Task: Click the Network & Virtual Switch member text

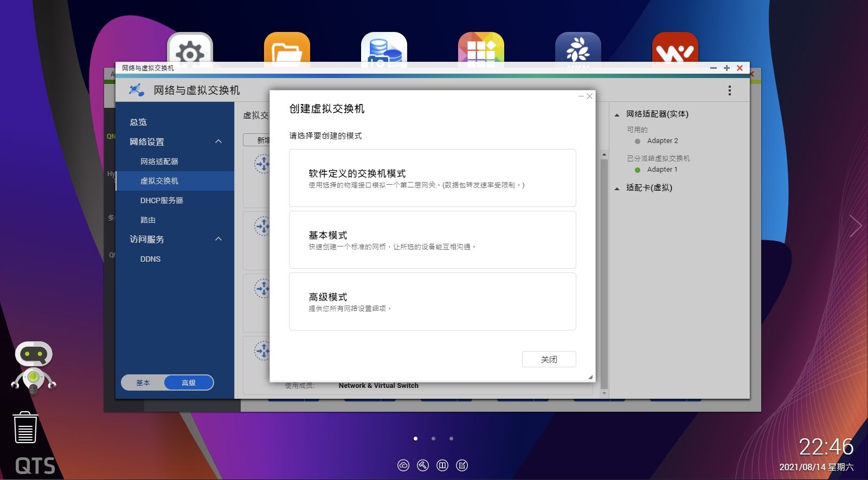Action: click(x=378, y=386)
